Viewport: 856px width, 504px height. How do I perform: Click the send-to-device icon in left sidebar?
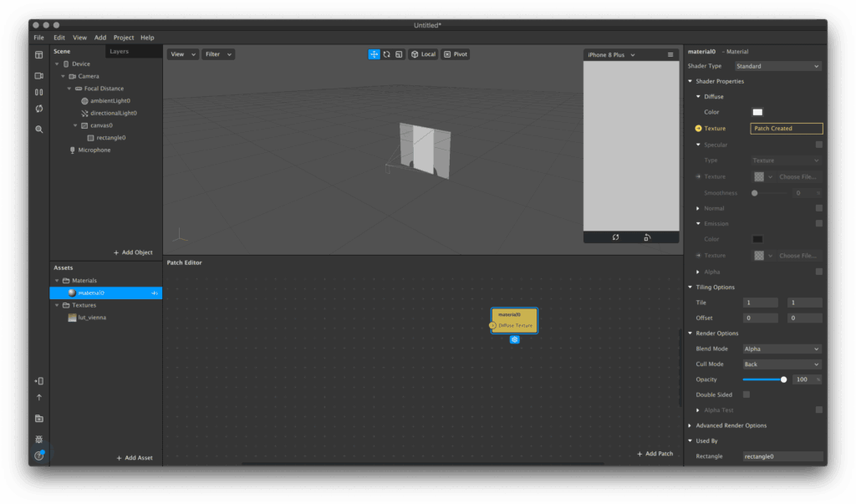[x=38, y=381]
